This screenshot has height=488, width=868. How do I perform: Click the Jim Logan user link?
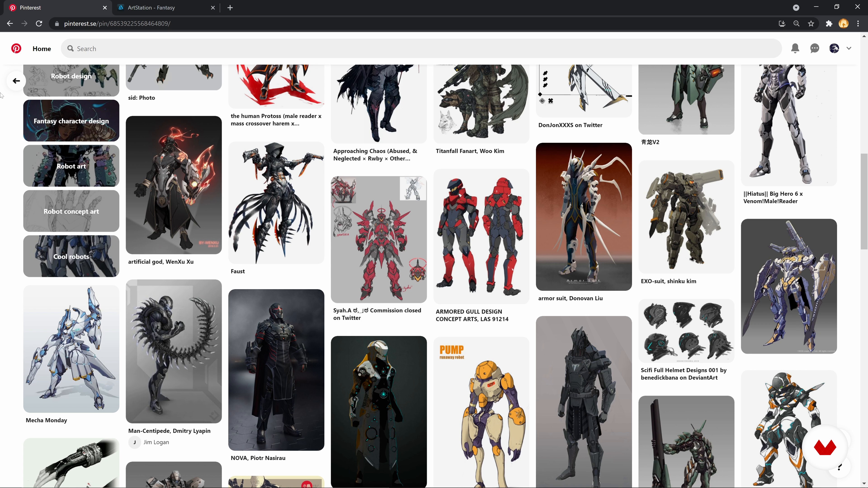[156, 442]
